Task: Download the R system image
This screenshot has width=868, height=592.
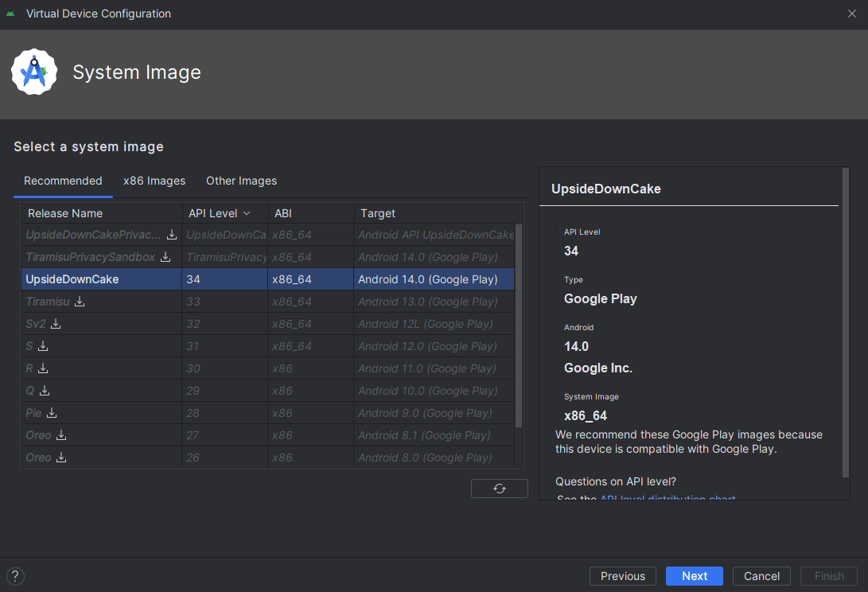Action: coord(43,368)
